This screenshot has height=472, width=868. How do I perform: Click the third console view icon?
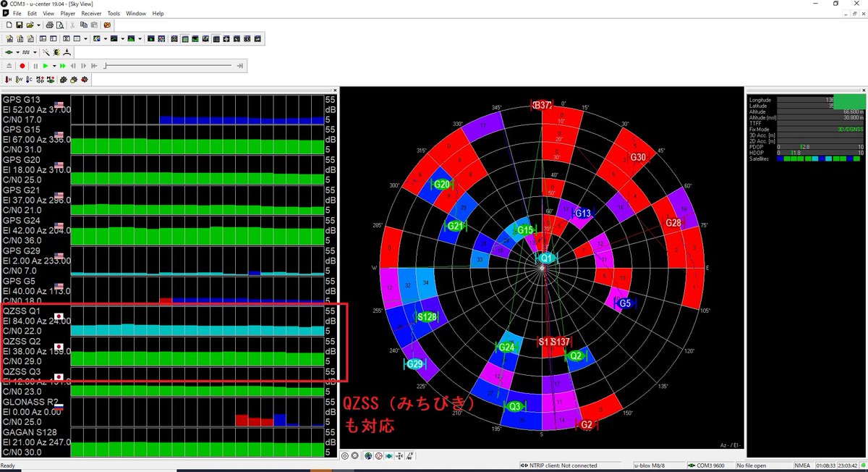(30, 39)
